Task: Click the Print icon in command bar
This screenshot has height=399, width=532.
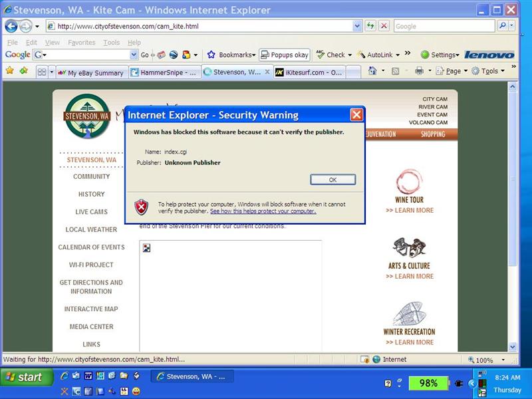Action: tap(419, 71)
